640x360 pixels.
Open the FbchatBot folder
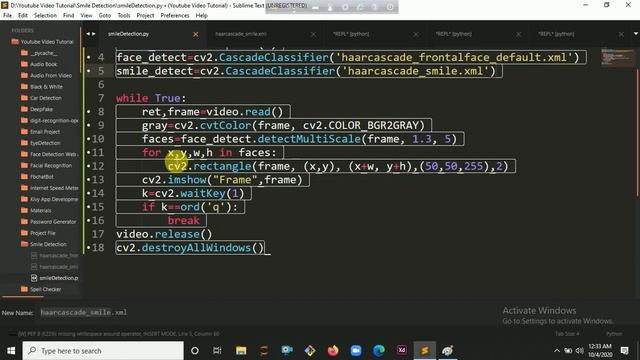coord(38,177)
